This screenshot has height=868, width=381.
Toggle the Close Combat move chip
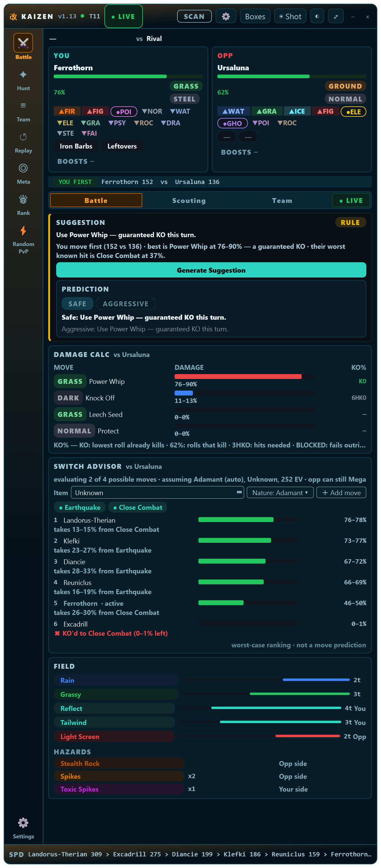point(137,507)
